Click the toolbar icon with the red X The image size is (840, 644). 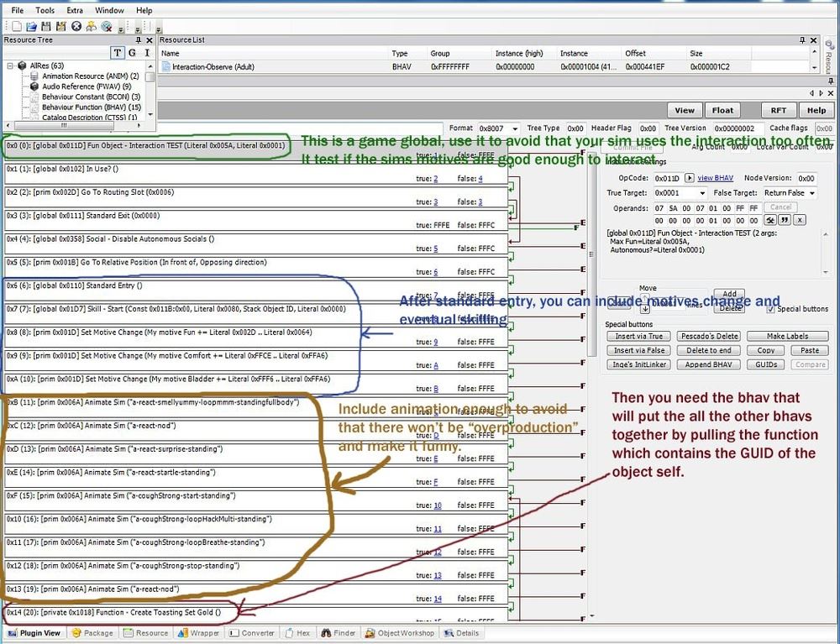[107, 26]
